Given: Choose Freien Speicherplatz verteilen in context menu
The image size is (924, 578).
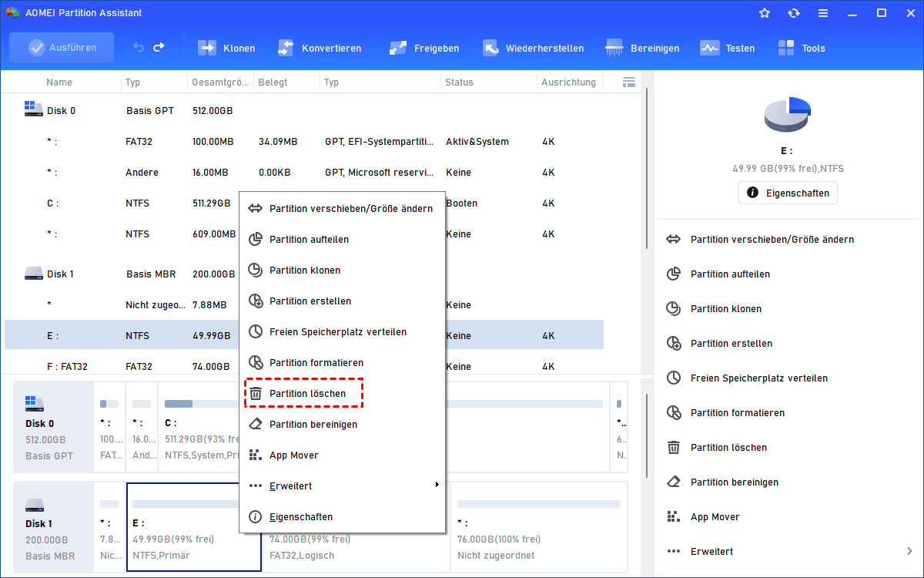Looking at the screenshot, I should 343,332.
